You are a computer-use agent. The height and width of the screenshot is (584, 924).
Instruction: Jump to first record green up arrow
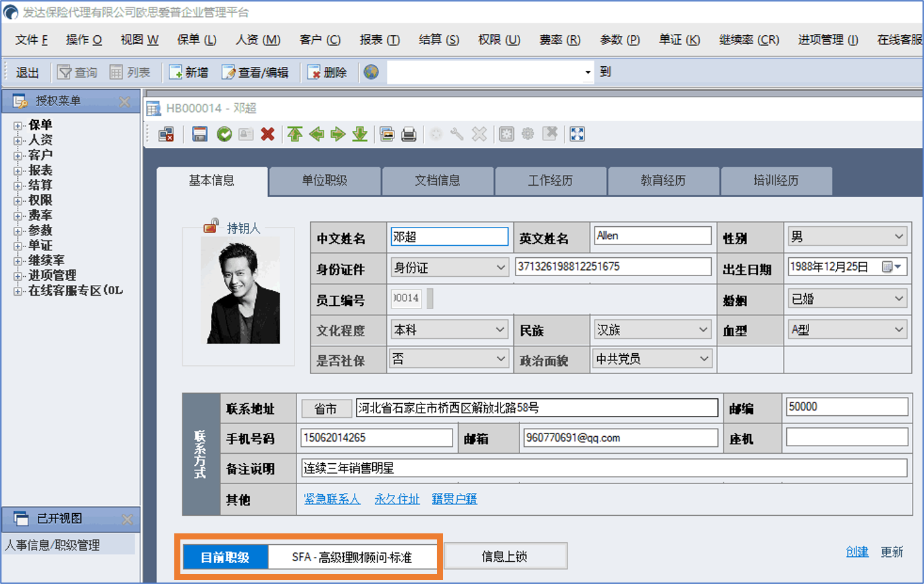pos(294,134)
